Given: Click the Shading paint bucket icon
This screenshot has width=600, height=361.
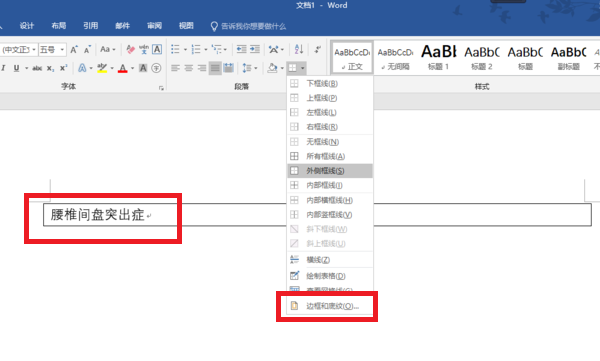Looking at the screenshot, I should coord(272,68).
